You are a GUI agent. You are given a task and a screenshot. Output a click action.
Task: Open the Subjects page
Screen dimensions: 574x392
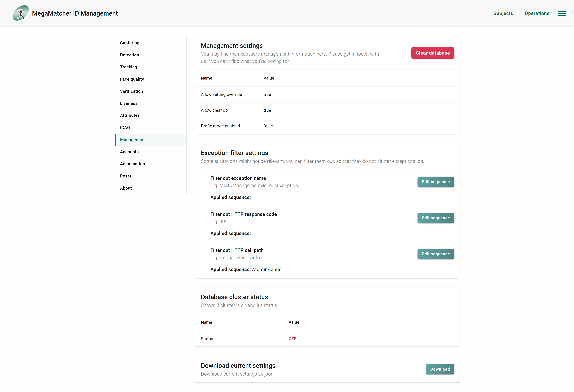[503, 13]
